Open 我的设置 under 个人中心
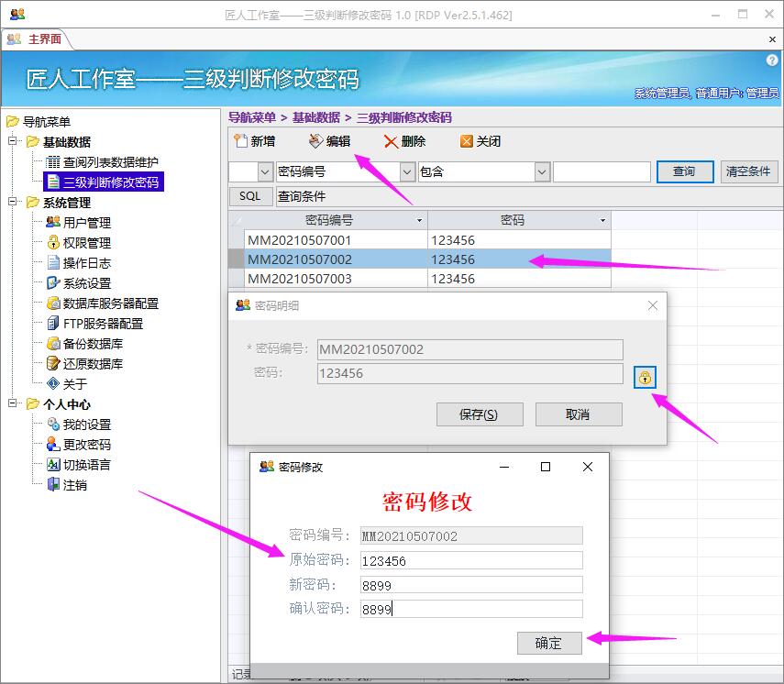The height and width of the screenshot is (684, 784). (x=79, y=425)
